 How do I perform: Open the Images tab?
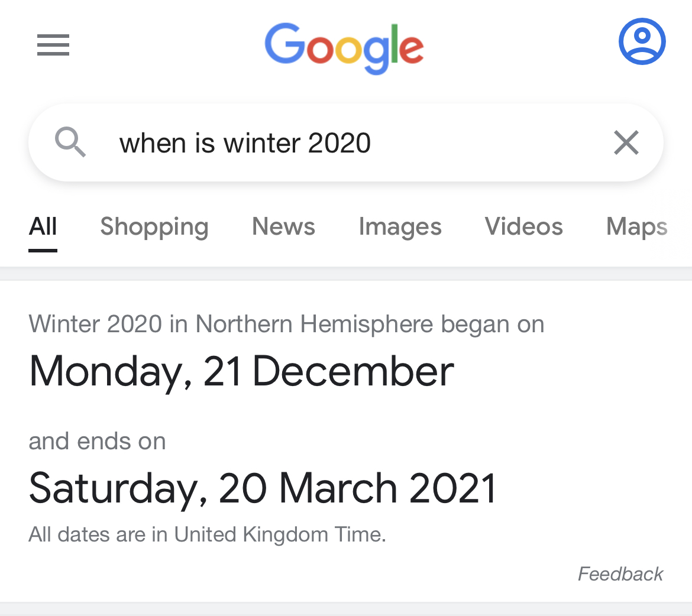coord(400,226)
